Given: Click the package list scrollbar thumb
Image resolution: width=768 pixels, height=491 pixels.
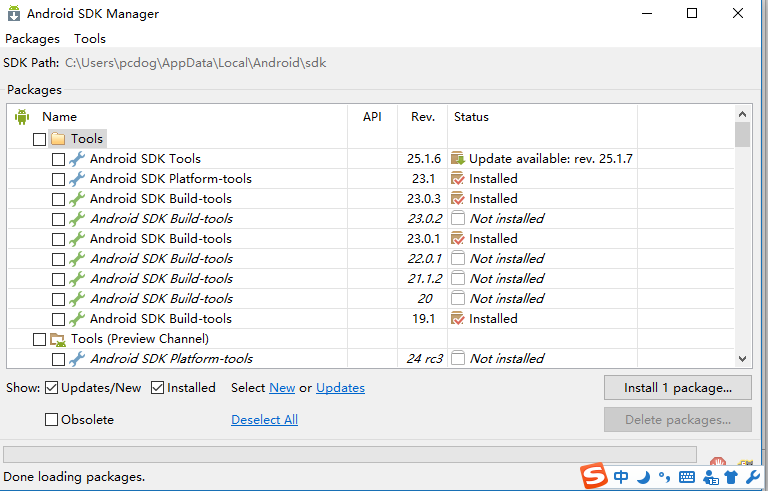Looking at the screenshot, I should (742, 134).
